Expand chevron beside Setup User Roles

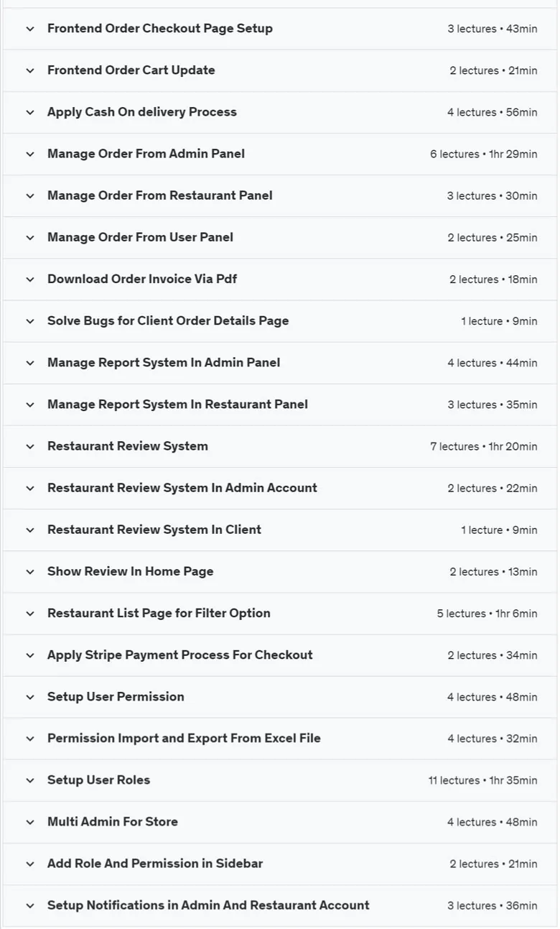29,780
